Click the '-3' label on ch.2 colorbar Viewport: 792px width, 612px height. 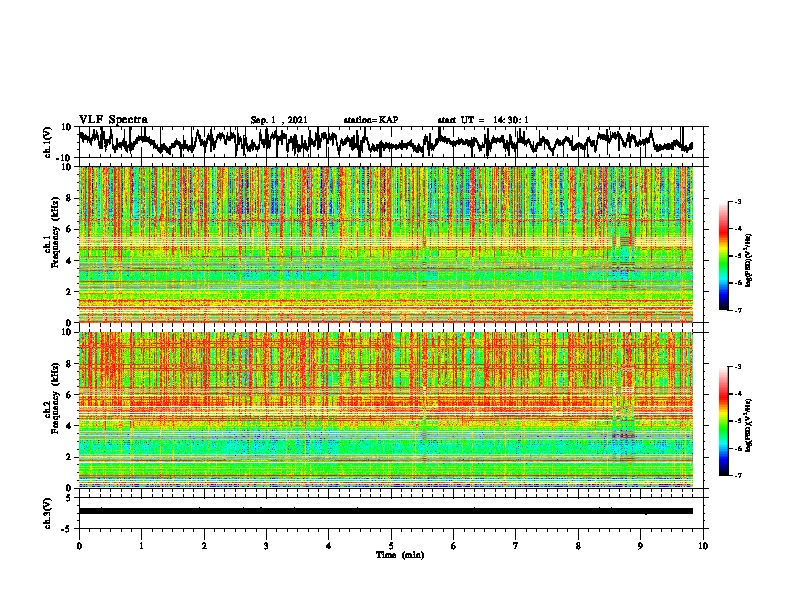click(x=737, y=367)
